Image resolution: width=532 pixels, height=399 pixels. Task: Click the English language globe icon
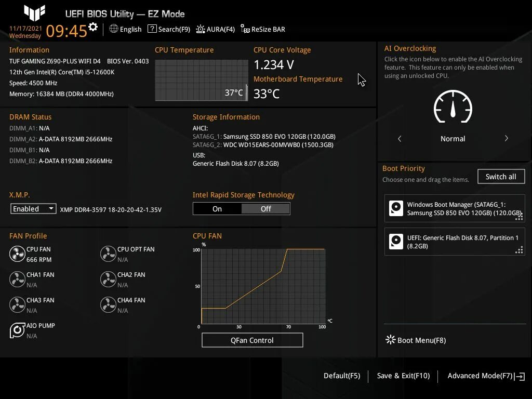(114, 29)
